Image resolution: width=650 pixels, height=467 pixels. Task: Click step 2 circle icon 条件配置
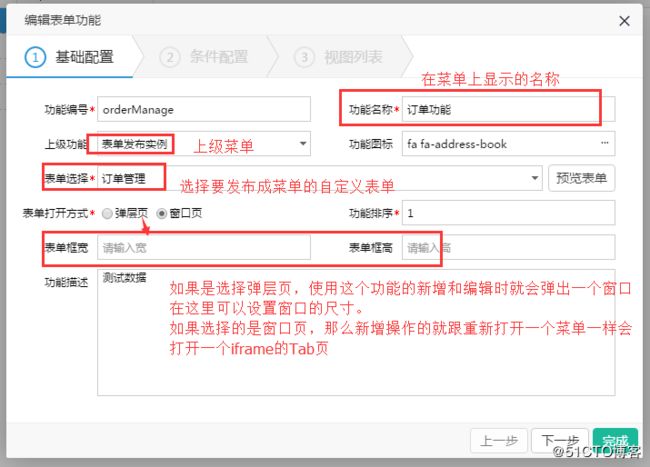[170, 57]
